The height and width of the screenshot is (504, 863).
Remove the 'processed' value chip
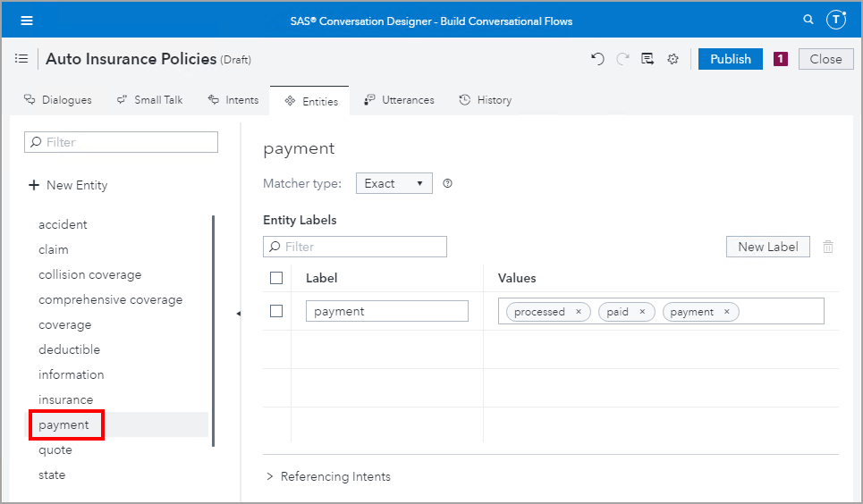click(579, 311)
